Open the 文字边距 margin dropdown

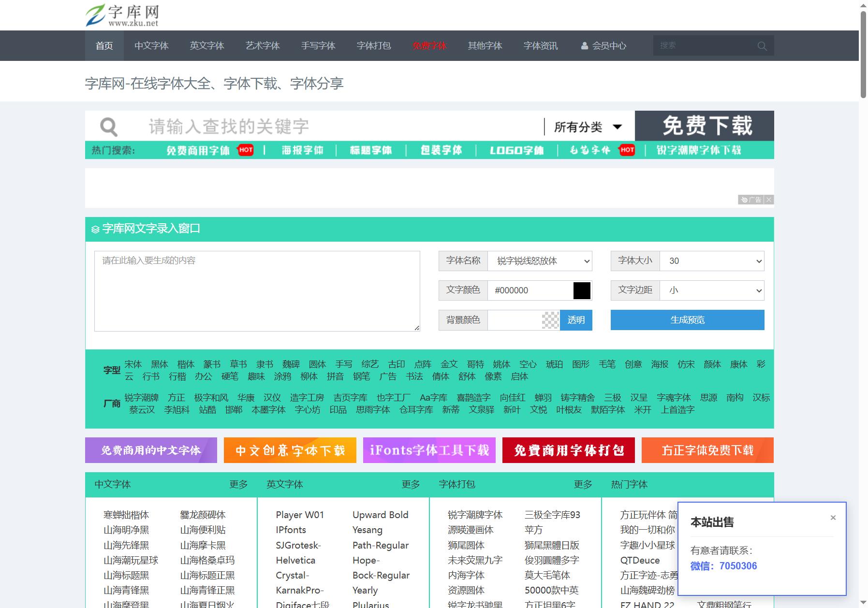[x=712, y=290]
